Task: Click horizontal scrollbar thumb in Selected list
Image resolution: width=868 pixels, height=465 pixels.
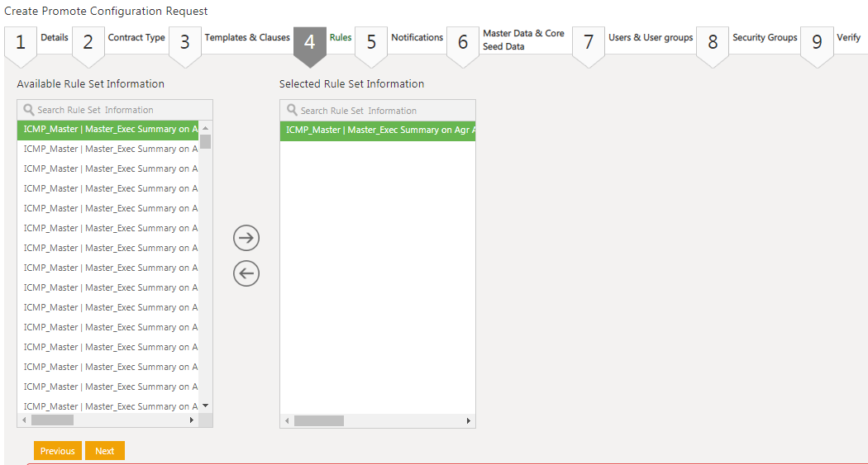Action: [x=318, y=421]
